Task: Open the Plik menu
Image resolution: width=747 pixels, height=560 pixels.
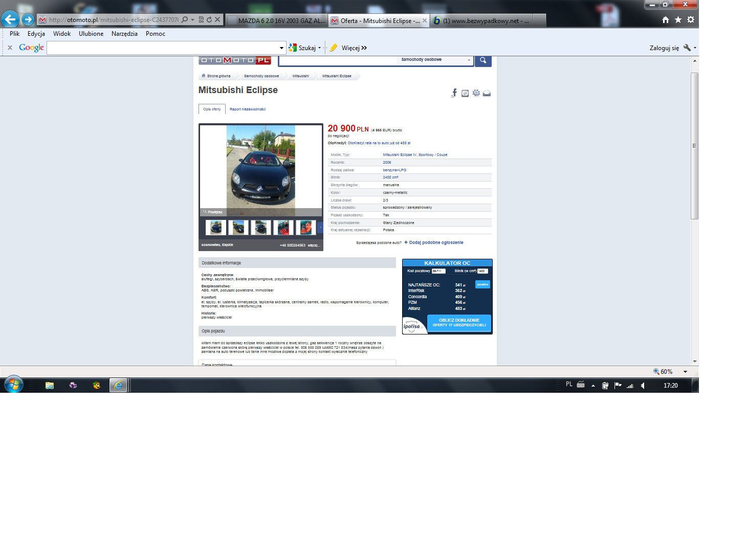Action: tap(14, 34)
